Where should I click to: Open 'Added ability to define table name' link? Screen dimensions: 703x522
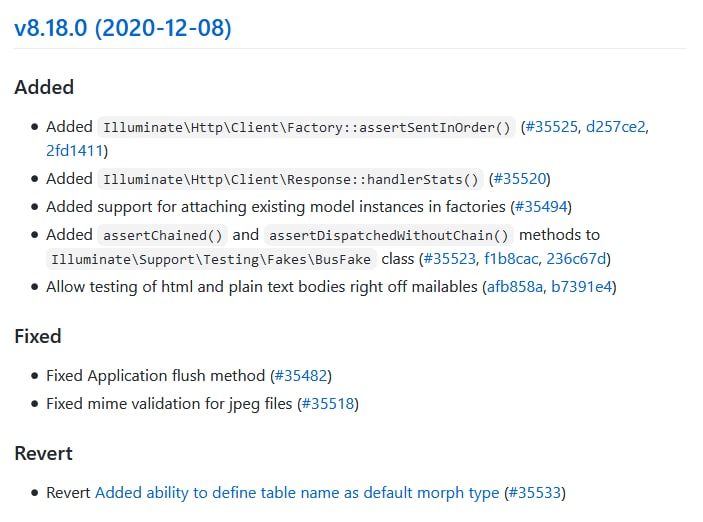[297, 492]
